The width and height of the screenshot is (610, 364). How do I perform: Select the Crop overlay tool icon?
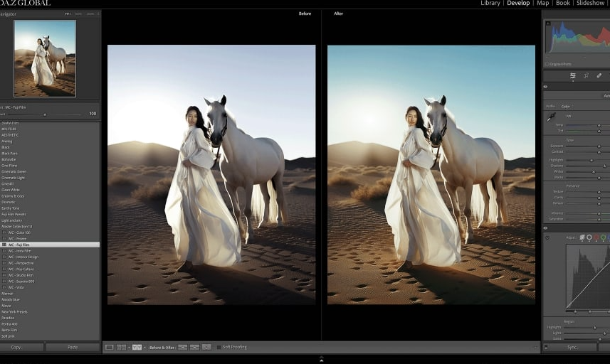586,76
